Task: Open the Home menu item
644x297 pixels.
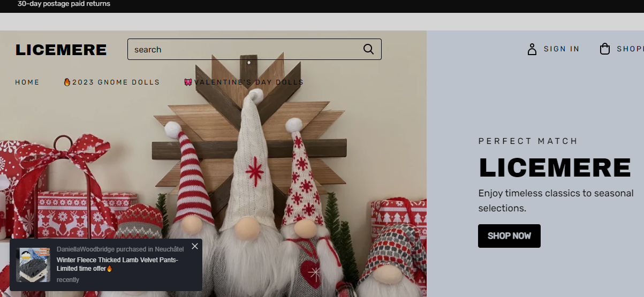Action: click(x=27, y=82)
